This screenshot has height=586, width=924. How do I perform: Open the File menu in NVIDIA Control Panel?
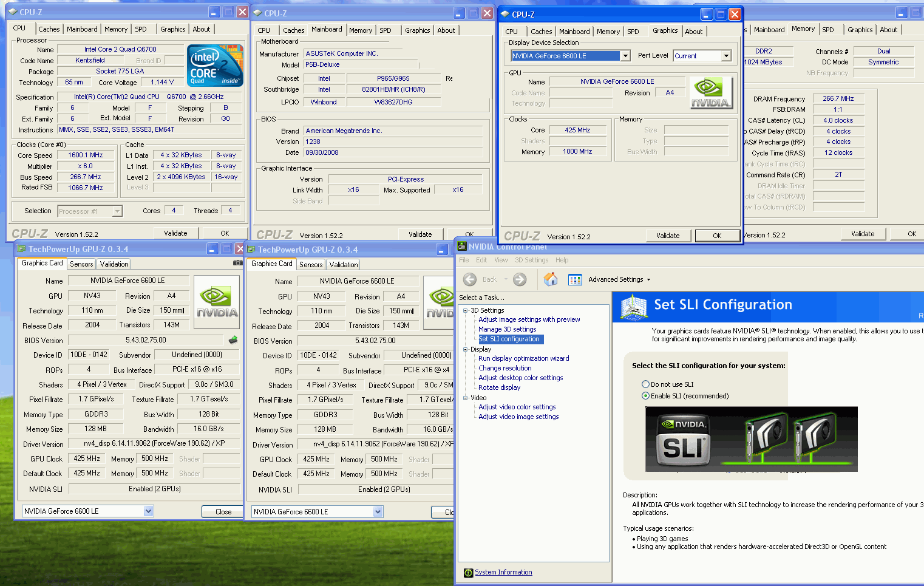tap(464, 260)
